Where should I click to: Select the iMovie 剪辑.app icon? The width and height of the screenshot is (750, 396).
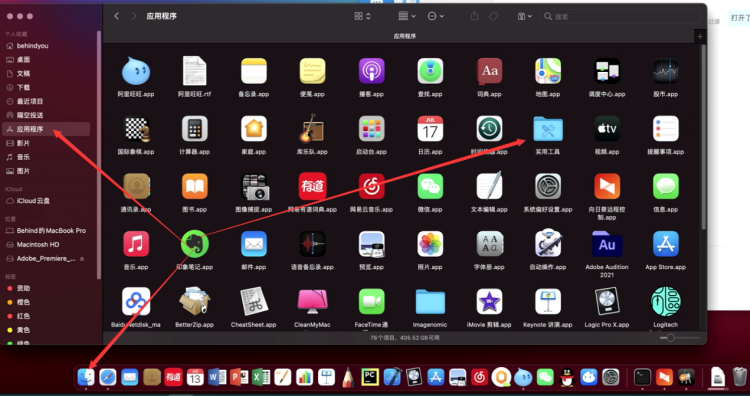coord(489,301)
